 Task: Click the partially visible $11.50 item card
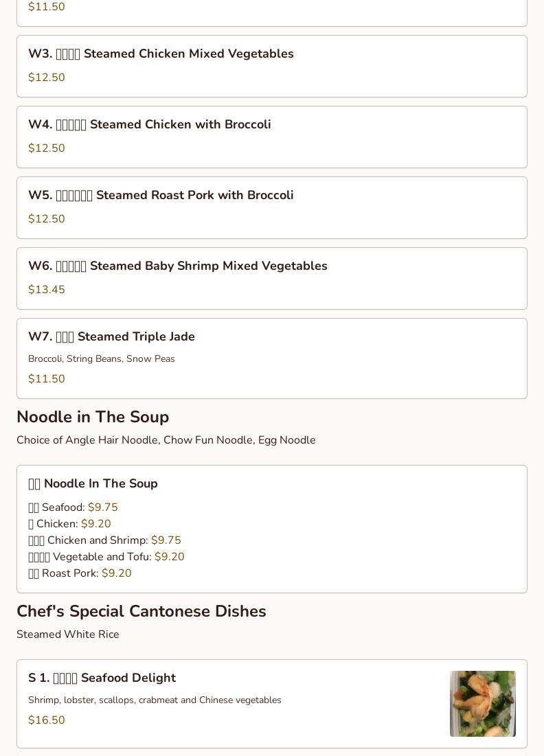272,13
